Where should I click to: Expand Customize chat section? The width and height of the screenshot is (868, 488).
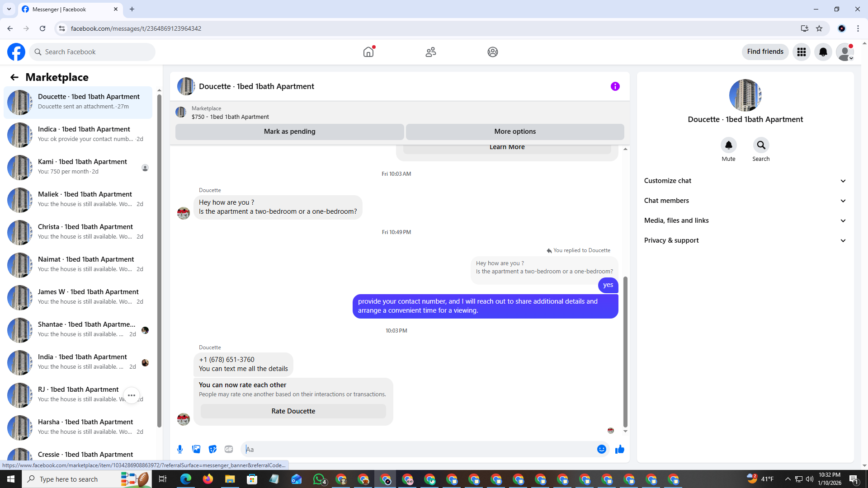click(x=745, y=181)
